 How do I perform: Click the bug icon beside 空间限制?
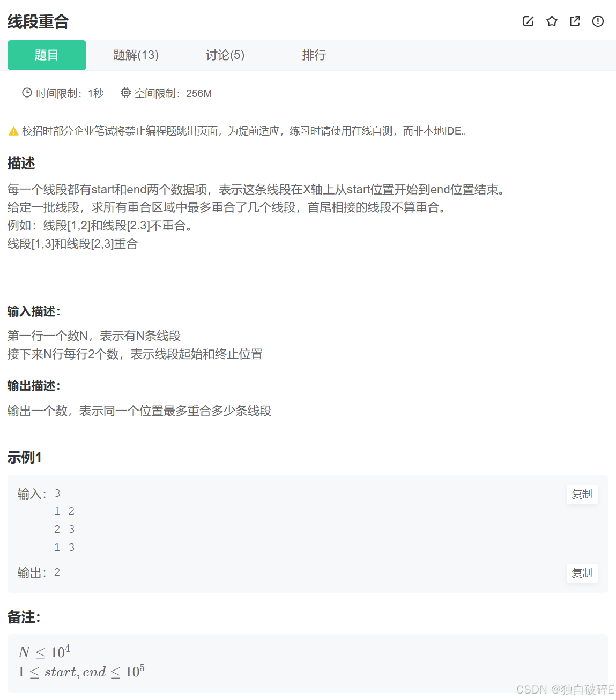pos(125,92)
